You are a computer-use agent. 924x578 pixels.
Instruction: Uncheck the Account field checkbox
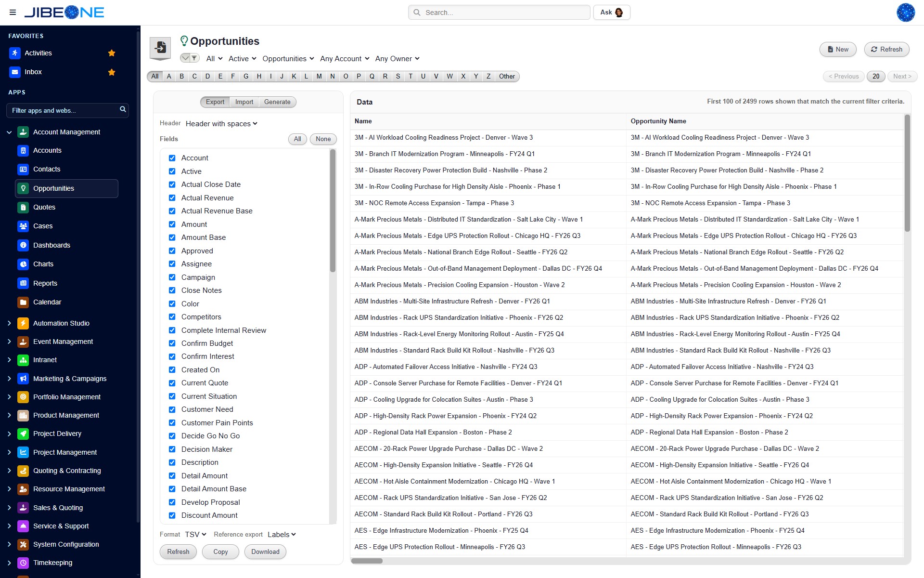pos(172,158)
